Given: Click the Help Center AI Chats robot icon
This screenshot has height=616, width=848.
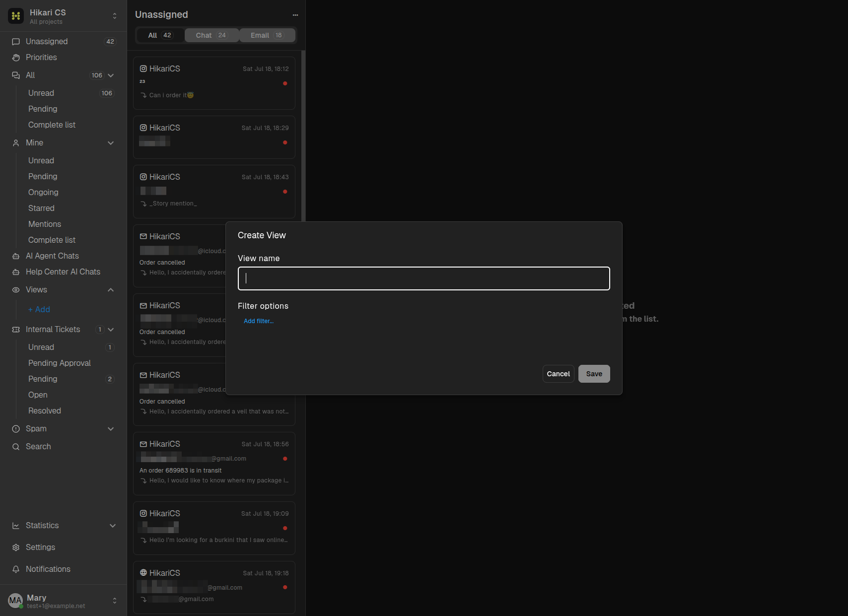Looking at the screenshot, I should tap(16, 272).
